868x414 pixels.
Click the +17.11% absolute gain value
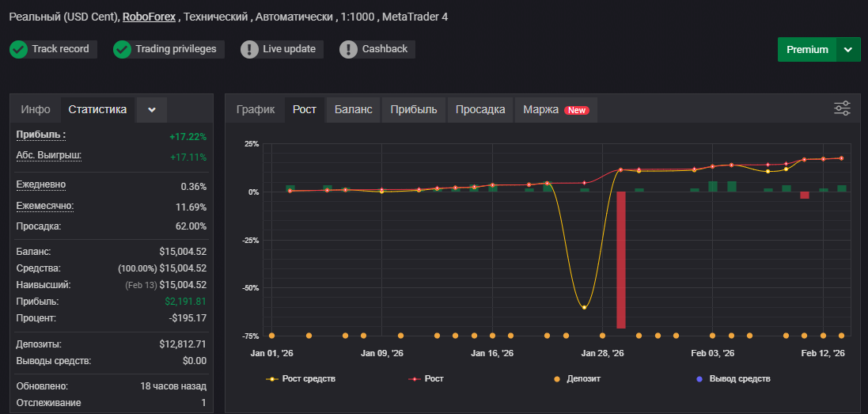(188, 158)
